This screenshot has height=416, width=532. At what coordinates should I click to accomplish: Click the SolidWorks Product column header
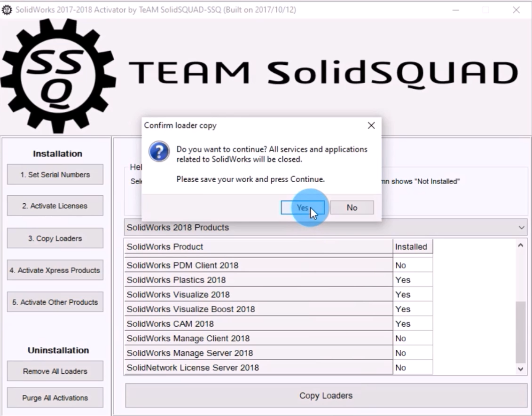[x=258, y=247]
